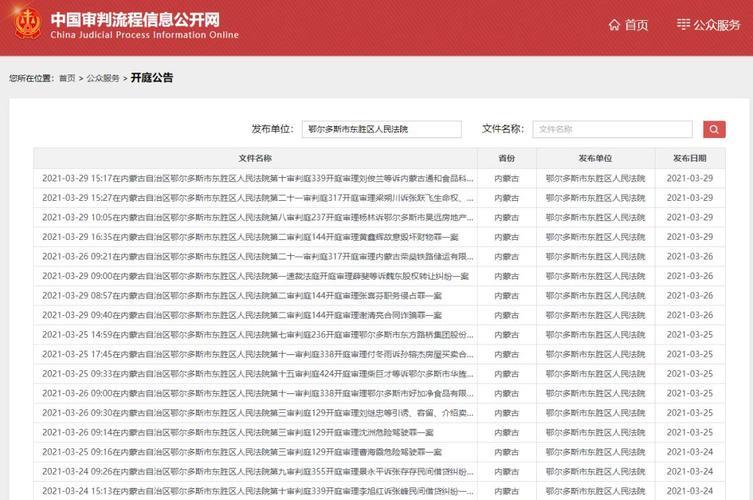
Task: Click the 发布日期 column header
Action: pyautogui.click(x=690, y=158)
